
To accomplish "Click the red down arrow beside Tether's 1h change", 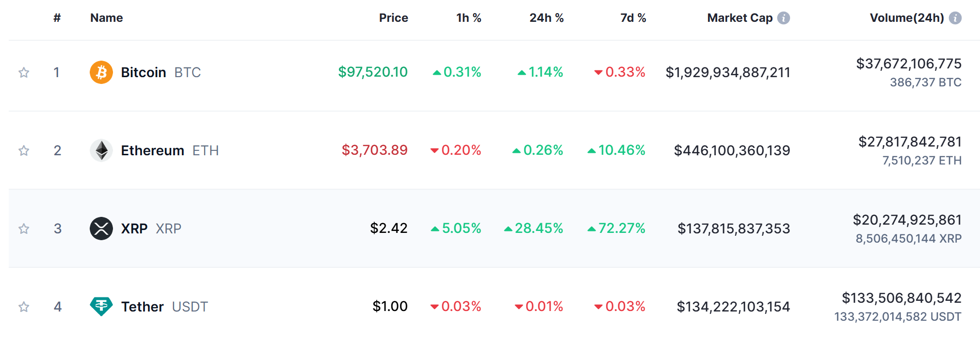I will point(434,307).
